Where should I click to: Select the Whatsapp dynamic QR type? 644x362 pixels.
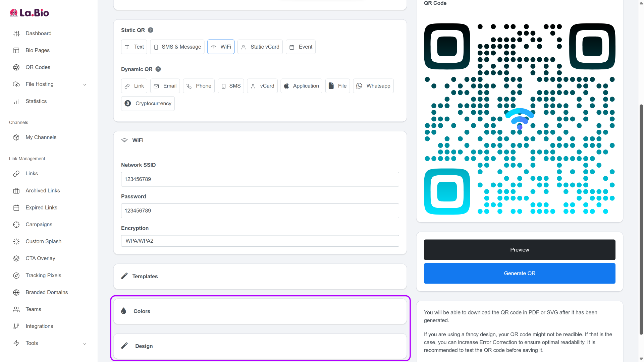pyautogui.click(x=373, y=86)
